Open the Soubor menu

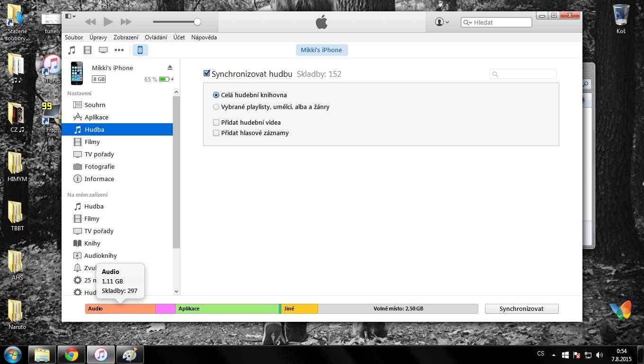coord(74,37)
